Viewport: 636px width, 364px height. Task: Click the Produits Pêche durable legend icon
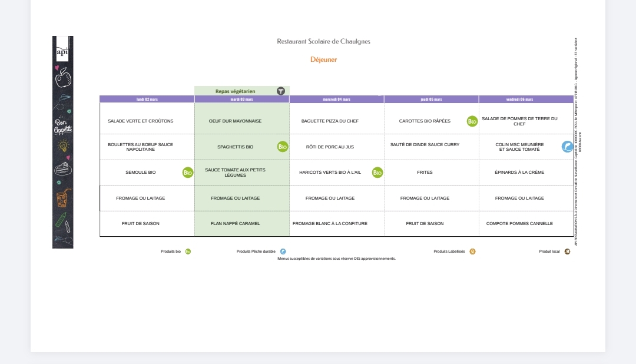[x=283, y=252]
